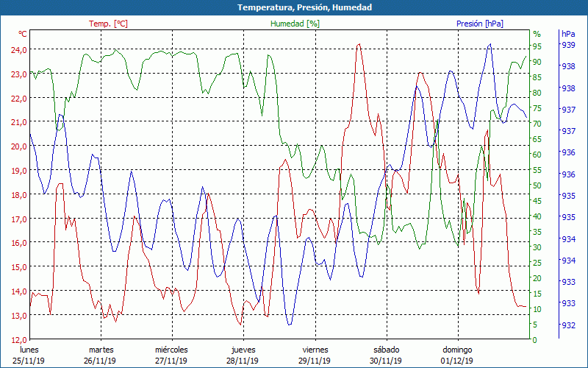Pick the "martes 26/11/19" date label
This screenshot has width=588, height=368.
(x=101, y=355)
